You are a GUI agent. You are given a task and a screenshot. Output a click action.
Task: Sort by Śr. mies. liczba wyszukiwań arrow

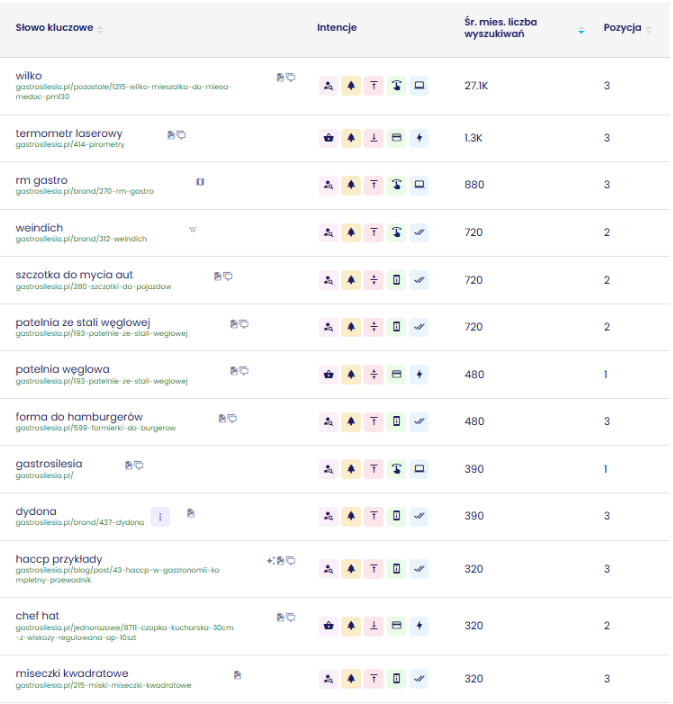click(581, 31)
